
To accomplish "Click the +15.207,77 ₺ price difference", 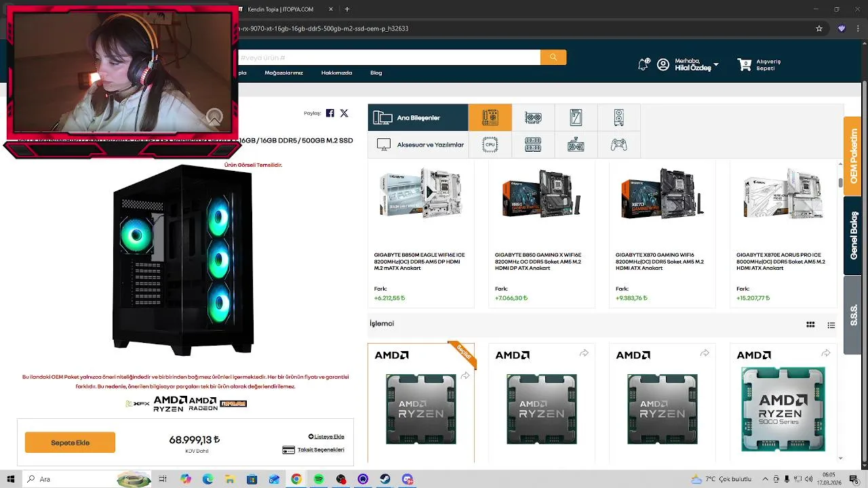I will [x=753, y=298].
